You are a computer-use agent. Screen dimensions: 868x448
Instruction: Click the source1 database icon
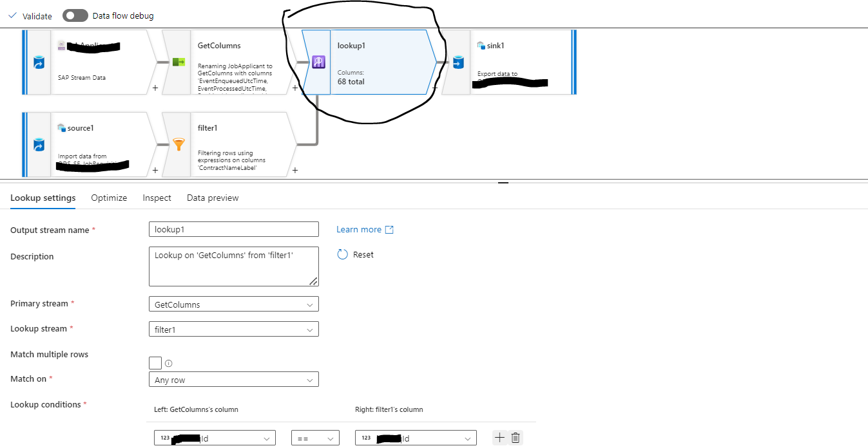click(38, 144)
